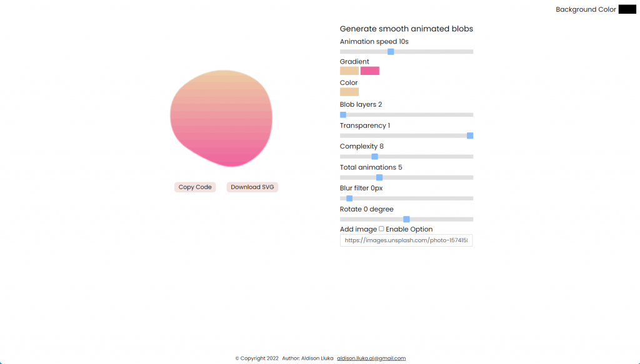Open the author's email link

[371, 358]
